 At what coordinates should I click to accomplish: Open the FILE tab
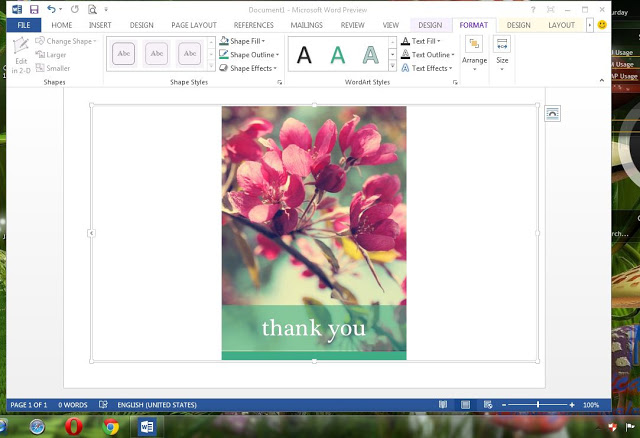[x=22, y=24]
